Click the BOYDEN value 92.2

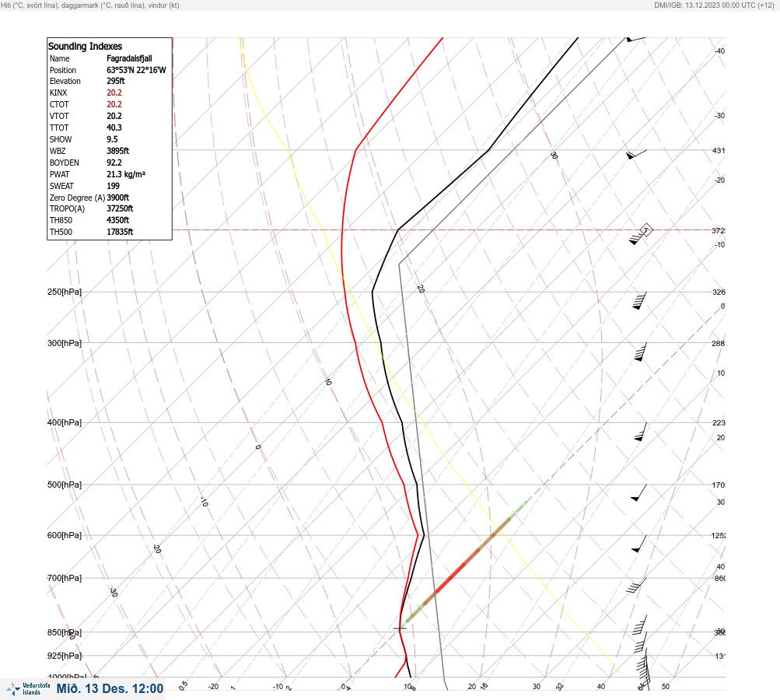pos(114,163)
